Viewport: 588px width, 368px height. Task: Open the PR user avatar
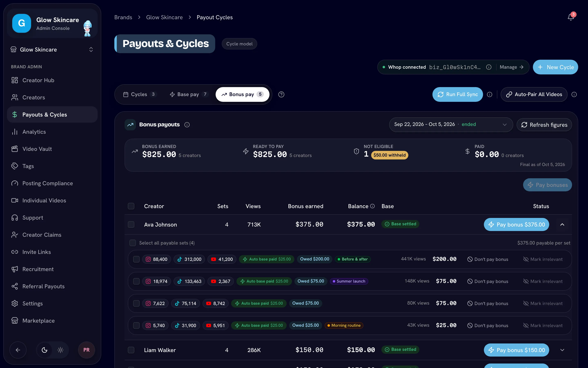86,350
